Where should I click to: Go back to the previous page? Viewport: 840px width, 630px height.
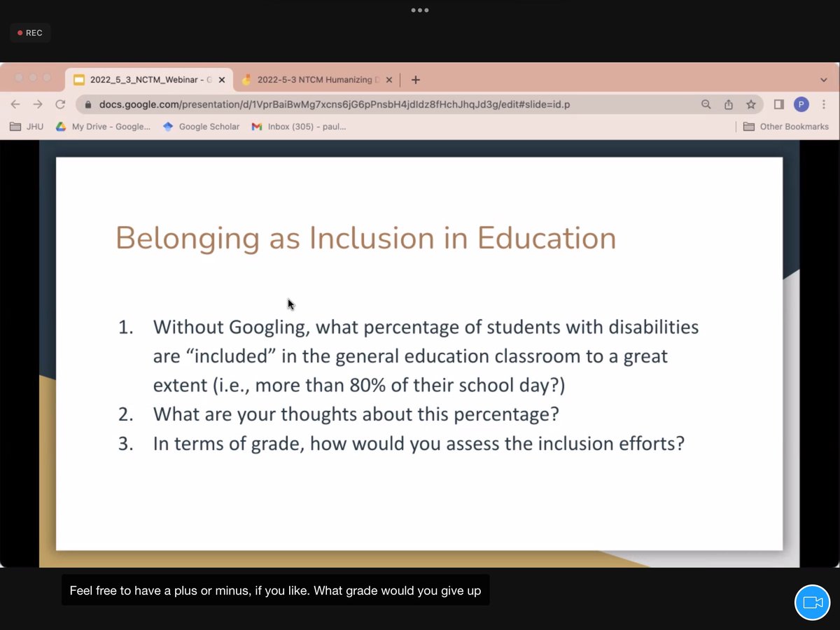(x=15, y=104)
